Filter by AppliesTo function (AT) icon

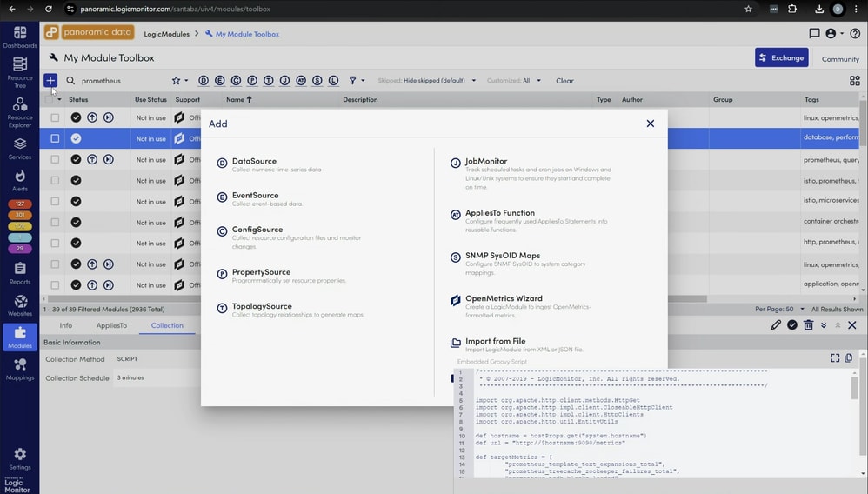[x=301, y=80]
